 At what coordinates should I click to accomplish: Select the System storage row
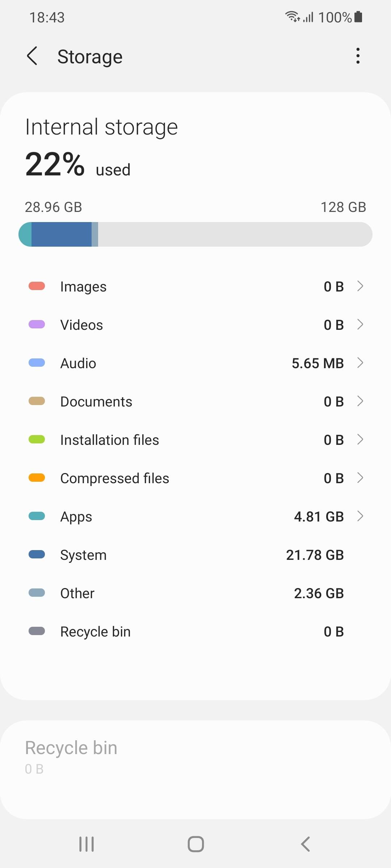click(x=195, y=555)
